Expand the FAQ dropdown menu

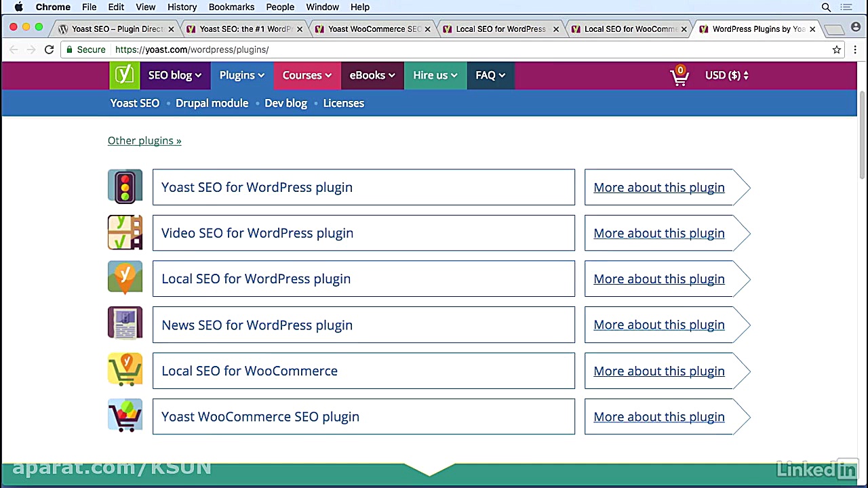pos(490,75)
